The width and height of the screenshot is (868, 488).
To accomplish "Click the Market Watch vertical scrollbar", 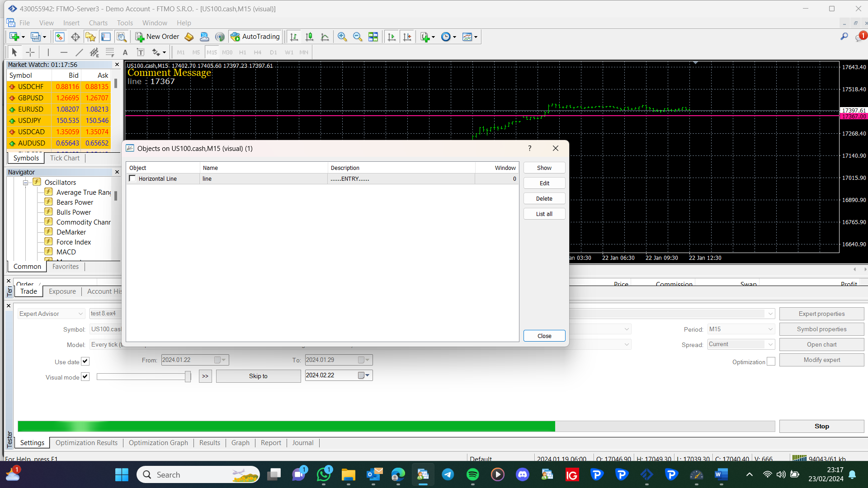I will tap(116, 83).
